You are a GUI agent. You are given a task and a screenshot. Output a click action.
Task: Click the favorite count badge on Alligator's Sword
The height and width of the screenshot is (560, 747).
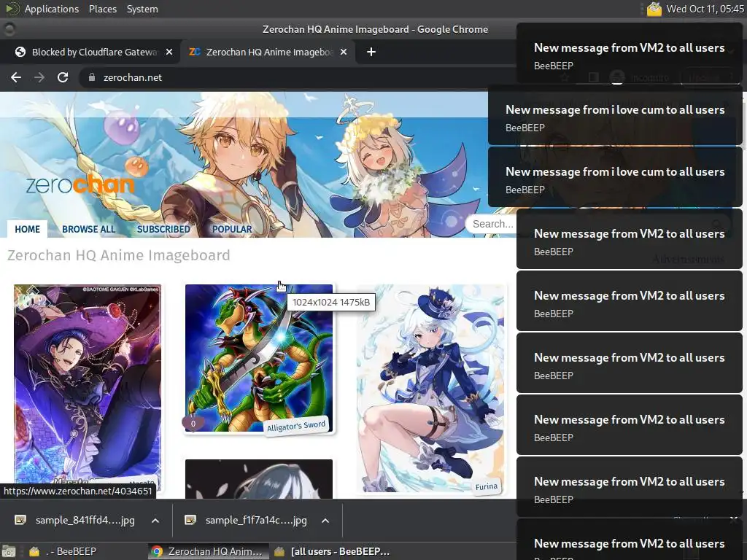(193, 423)
